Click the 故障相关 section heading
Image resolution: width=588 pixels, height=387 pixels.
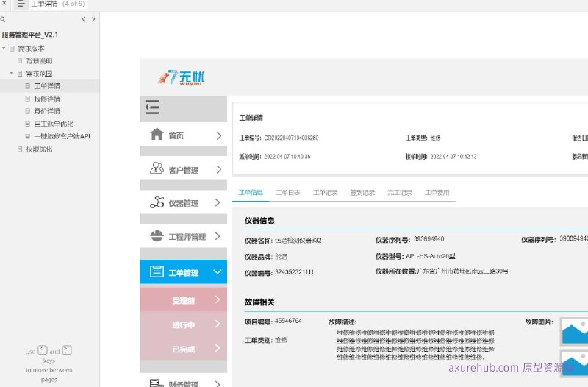259,302
